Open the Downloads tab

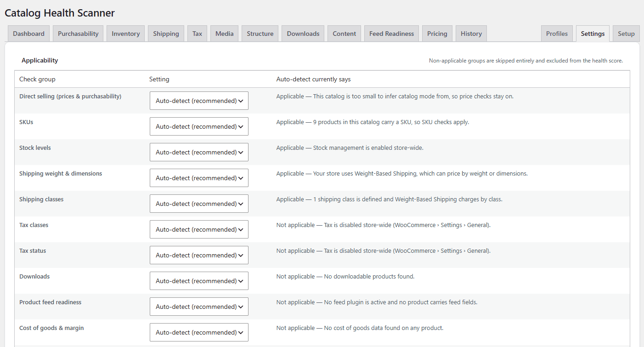[303, 34]
